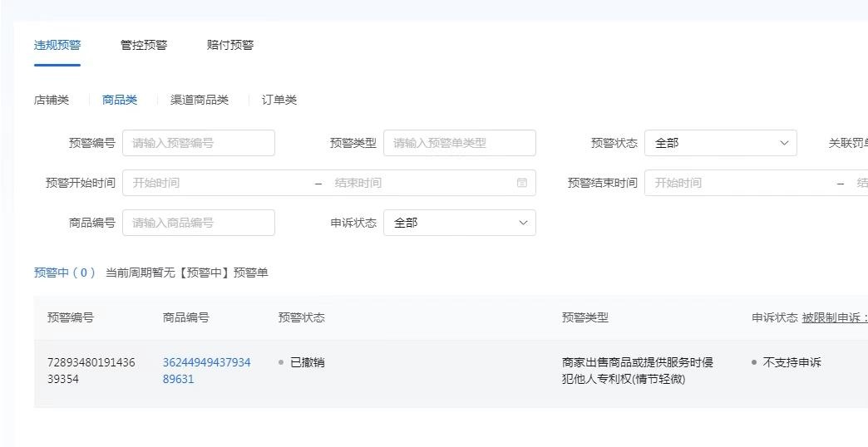Click the 预警编号 column header
Screen dimensions: 868x447
pyautogui.click(x=71, y=317)
